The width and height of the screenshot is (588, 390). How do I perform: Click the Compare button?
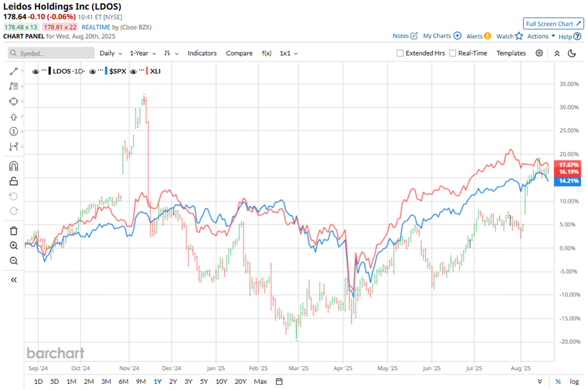(x=239, y=53)
